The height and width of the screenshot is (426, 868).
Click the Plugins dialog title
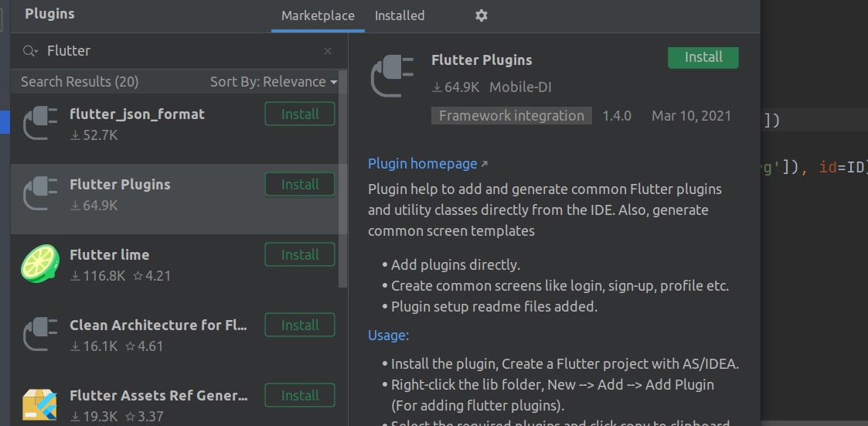tap(49, 15)
